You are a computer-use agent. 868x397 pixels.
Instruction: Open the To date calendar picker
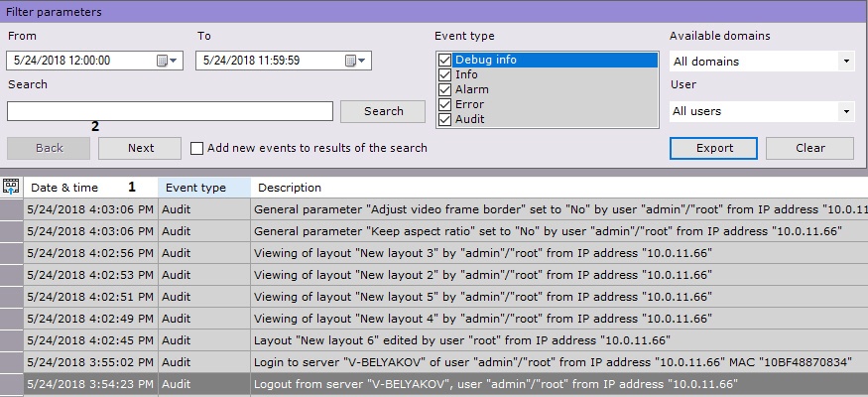pyautogui.click(x=356, y=61)
